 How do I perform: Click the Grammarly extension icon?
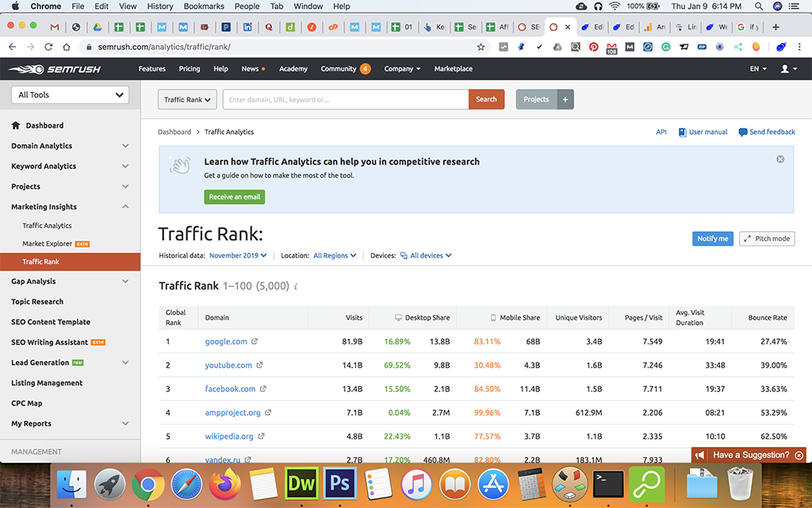point(665,47)
